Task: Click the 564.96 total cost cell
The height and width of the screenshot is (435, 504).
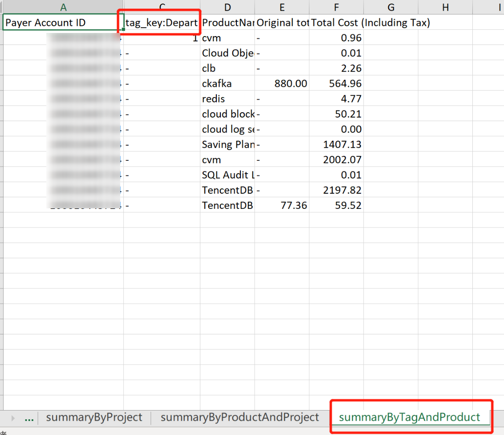Action: click(336, 83)
